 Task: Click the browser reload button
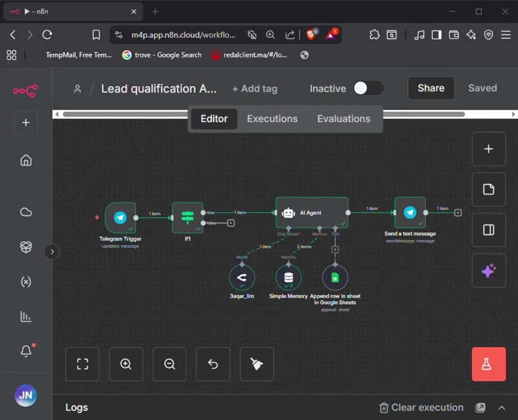(47, 35)
